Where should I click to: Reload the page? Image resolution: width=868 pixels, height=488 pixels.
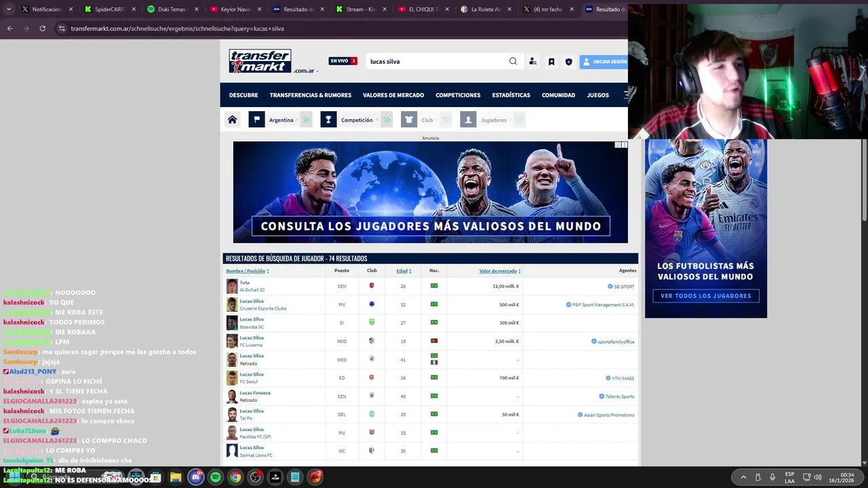42,28
